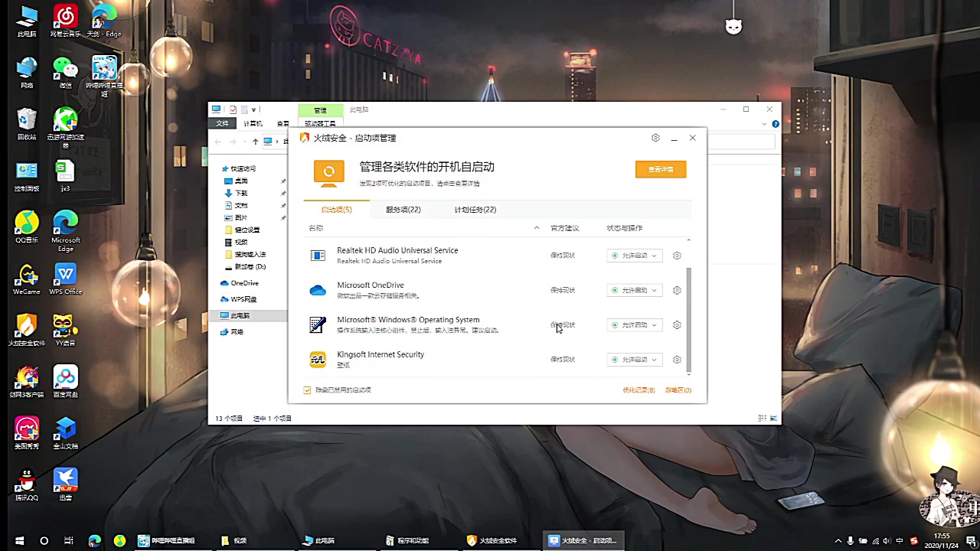Switch Explorer to large icons view
The width and height of the screenshot is (980, 551).
tap(774, 418)
